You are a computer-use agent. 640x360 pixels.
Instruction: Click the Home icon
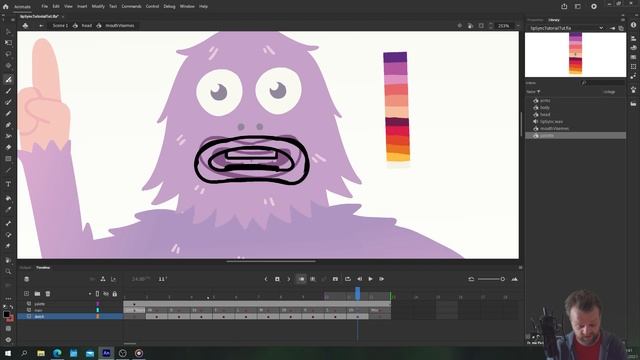(x=6, y=7)
